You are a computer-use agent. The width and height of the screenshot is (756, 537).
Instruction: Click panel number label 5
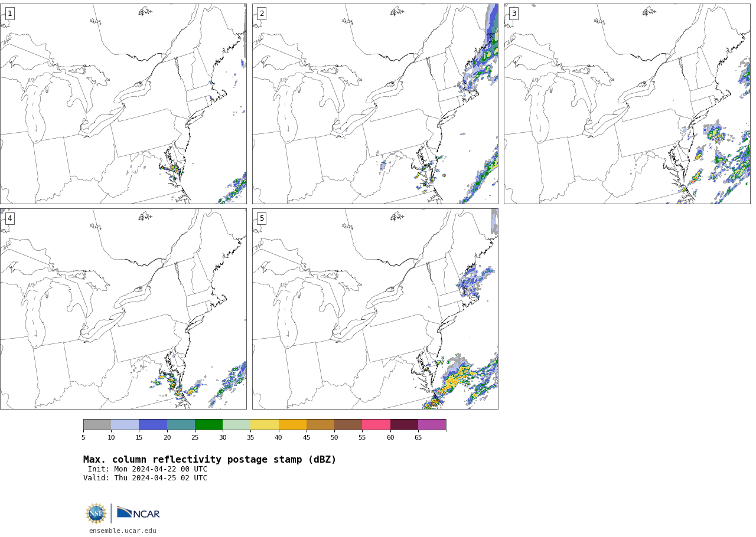point(262,218)
